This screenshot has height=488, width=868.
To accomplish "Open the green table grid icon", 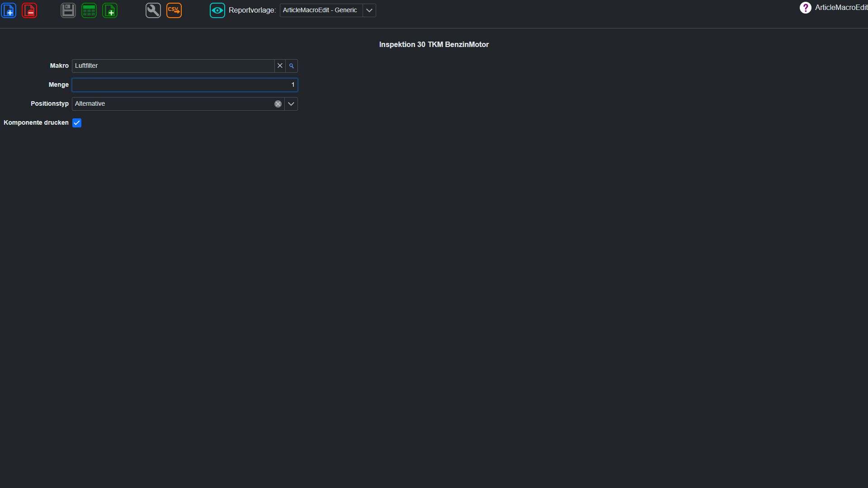I will point(89,10).
